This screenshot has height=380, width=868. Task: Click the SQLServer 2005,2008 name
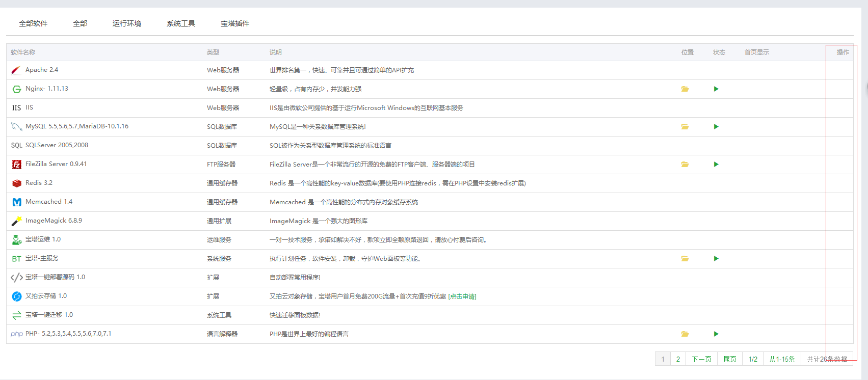pos(57,145)
